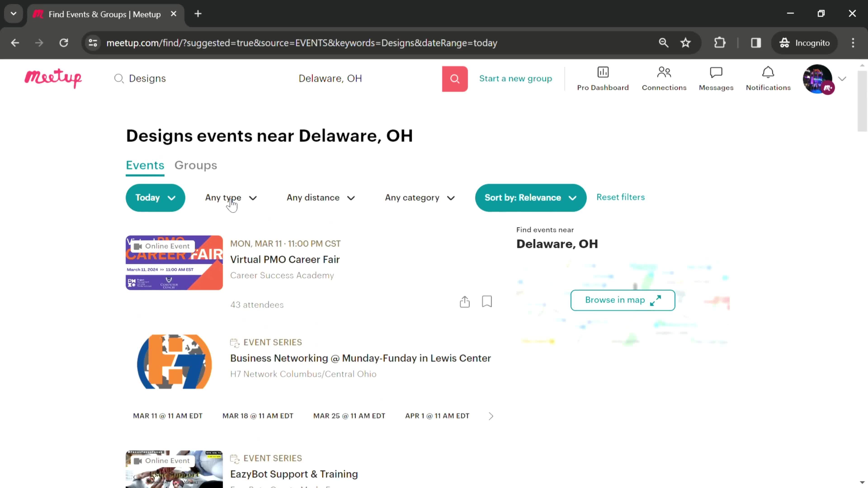
Task: Open the browser extensions puzzle icon
Action: coord(720,43)
